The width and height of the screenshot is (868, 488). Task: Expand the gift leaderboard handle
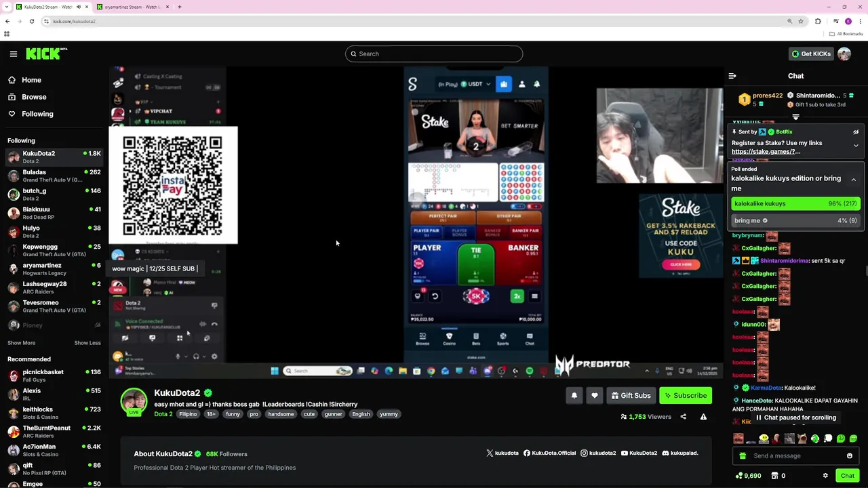[796, 117]
